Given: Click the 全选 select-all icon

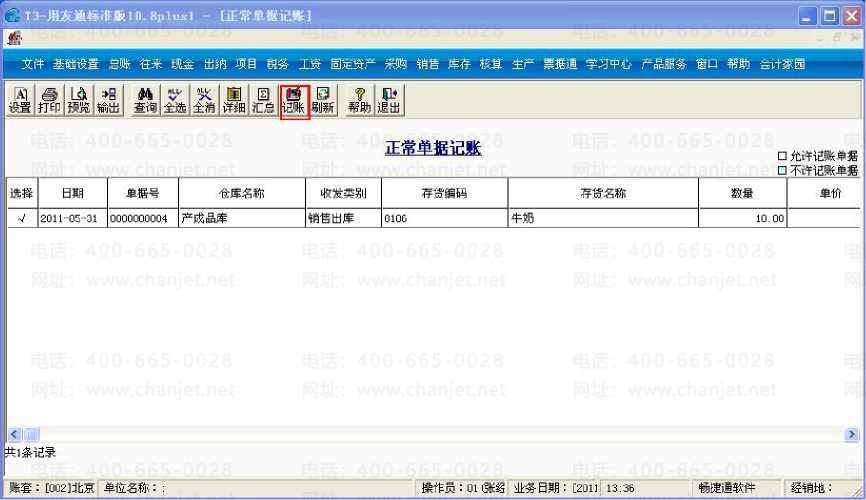Looking at the screenshot, I should pos(175,100).
